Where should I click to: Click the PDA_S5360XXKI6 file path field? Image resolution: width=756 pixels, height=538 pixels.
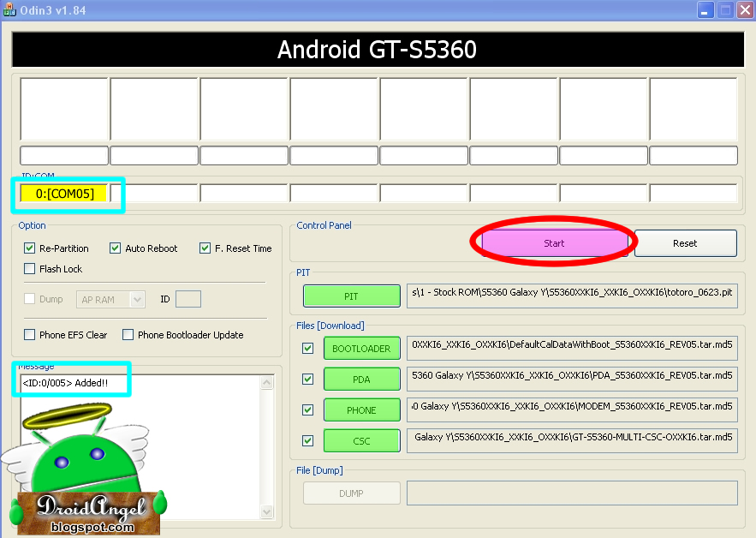572,379
